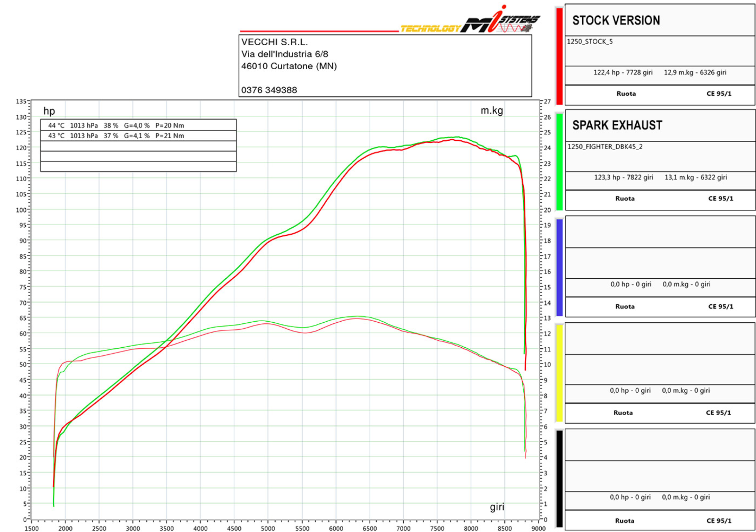Click CE 95/1 under Spark Exhaust
Viewport: 756px width, 532px height.
coord(720,199)
